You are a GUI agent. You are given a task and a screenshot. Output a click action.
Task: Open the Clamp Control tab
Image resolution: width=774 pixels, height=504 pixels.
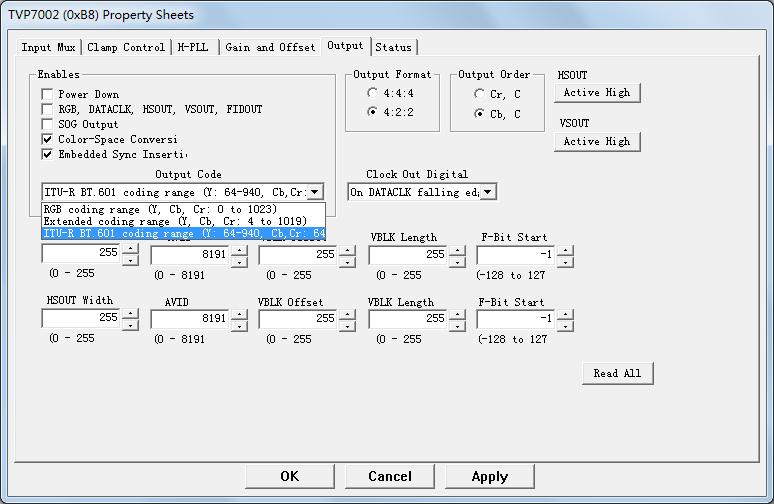click(x=126, y=47)
